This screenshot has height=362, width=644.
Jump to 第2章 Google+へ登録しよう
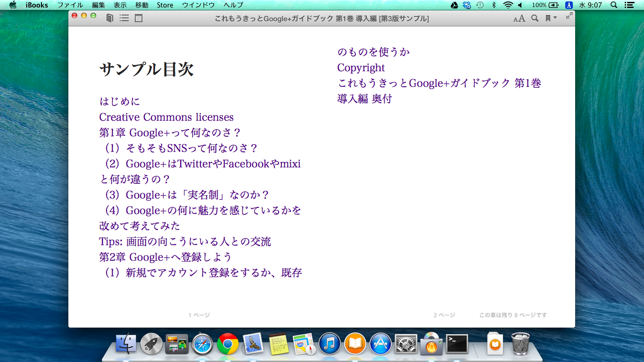[x=165, y=257]
